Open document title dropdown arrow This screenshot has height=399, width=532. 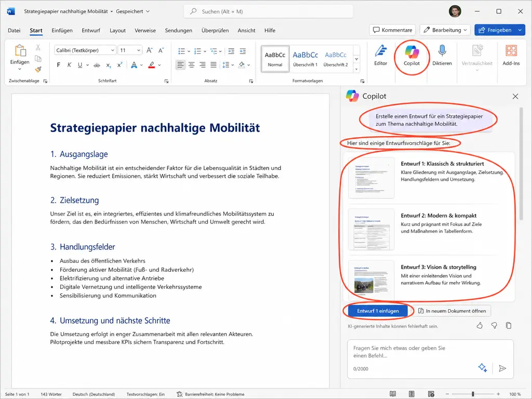112,11
